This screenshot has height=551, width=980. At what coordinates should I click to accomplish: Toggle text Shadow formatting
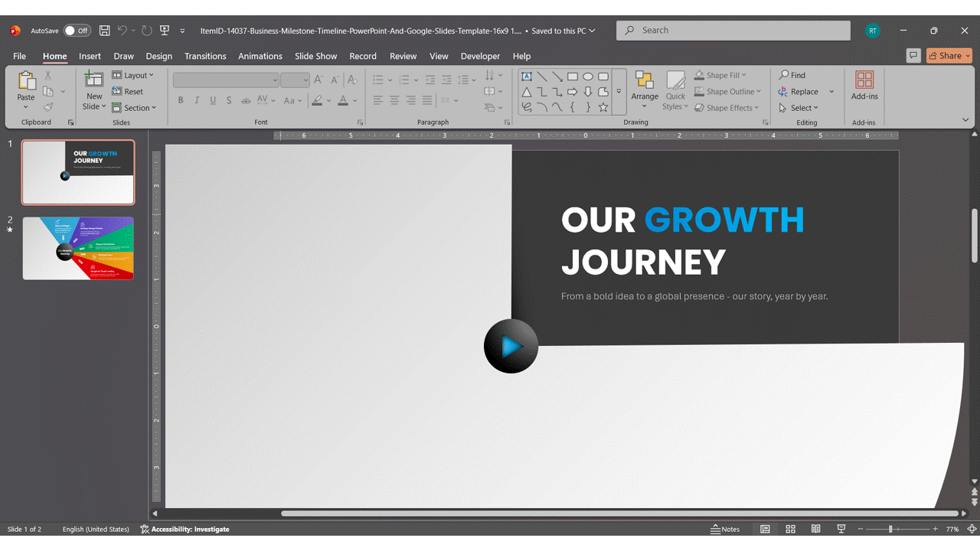point(229,100)
